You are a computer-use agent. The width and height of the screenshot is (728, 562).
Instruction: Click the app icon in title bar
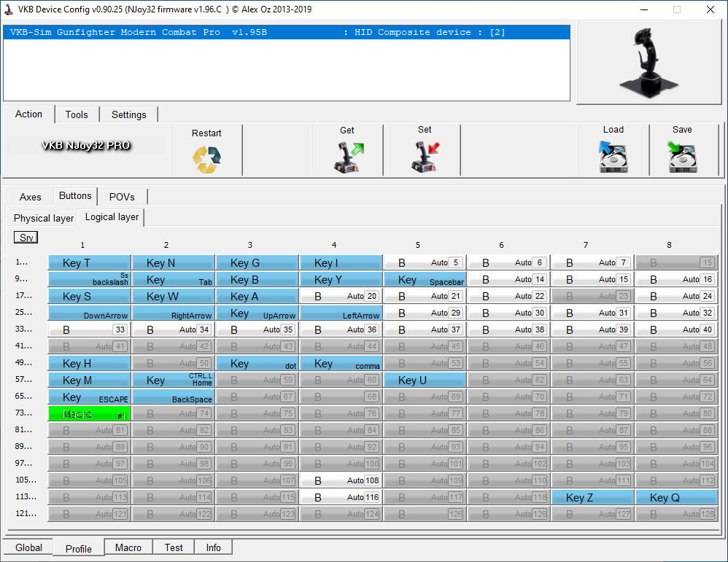coord(8,9)
